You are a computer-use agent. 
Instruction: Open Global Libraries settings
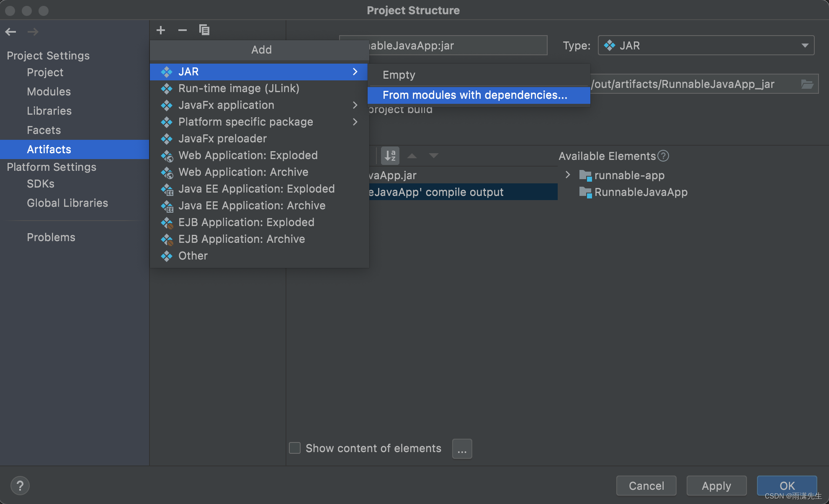pyautogui.click(x=67, y=203)
